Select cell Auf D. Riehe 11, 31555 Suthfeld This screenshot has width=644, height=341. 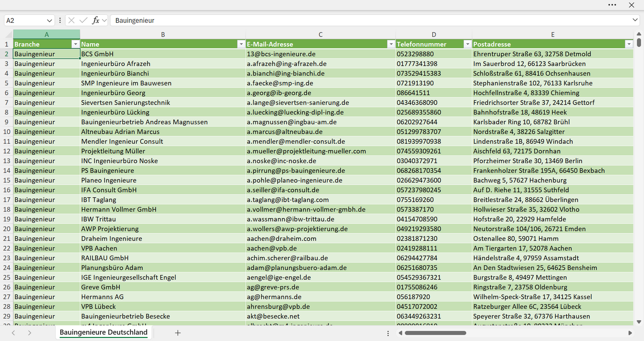[x=553, y=190]
